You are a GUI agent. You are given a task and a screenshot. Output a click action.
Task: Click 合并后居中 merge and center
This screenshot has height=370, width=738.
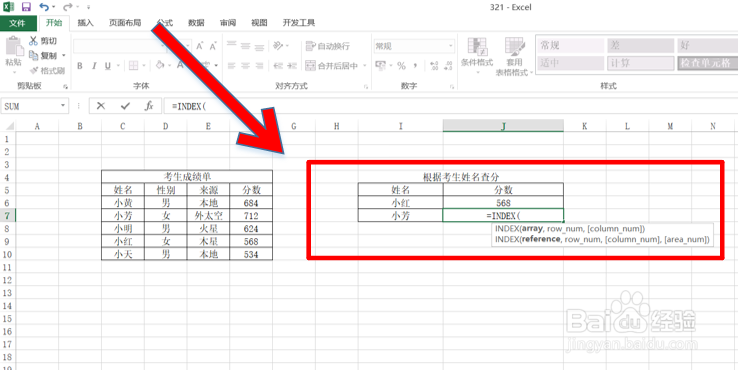[x=331, y=66]
